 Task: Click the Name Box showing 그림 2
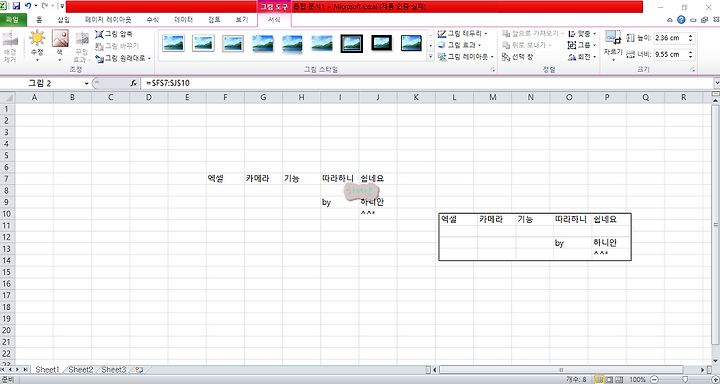coord(40,83)
